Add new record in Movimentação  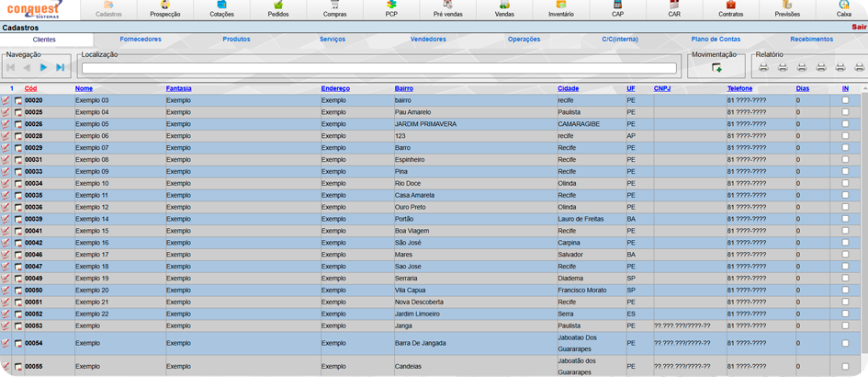click(716, 67)
